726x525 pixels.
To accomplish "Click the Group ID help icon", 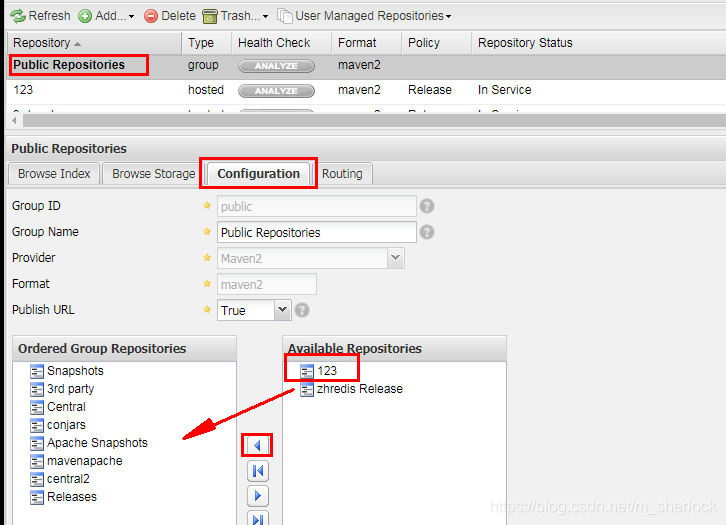I will [x=426, y=206].
